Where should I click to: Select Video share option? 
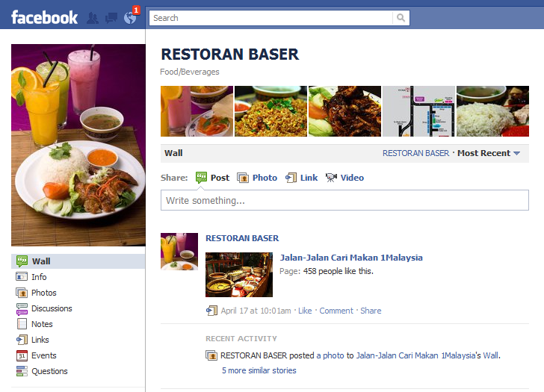352,178
